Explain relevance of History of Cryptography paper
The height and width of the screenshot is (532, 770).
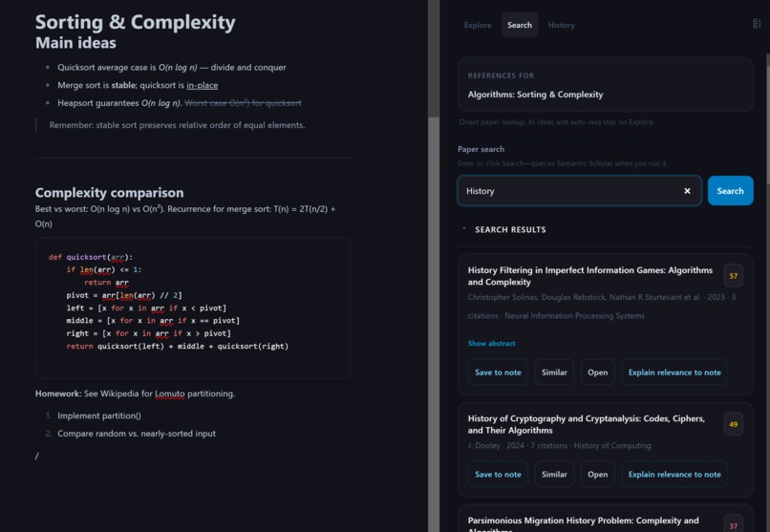tap(674, 474)
